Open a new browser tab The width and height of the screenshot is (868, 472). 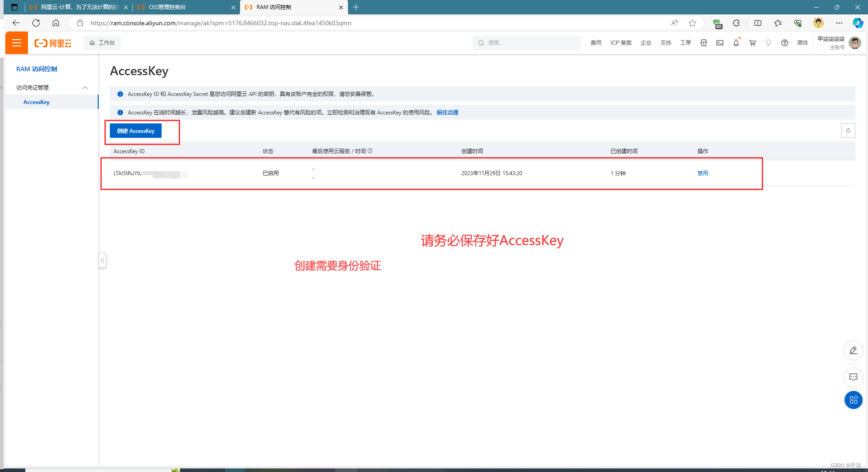point(356,7)
